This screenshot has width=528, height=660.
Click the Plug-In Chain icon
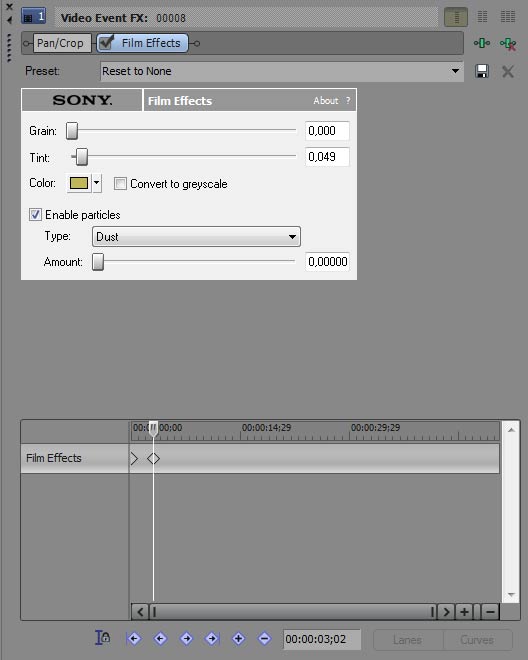click(x=482, y=43)
